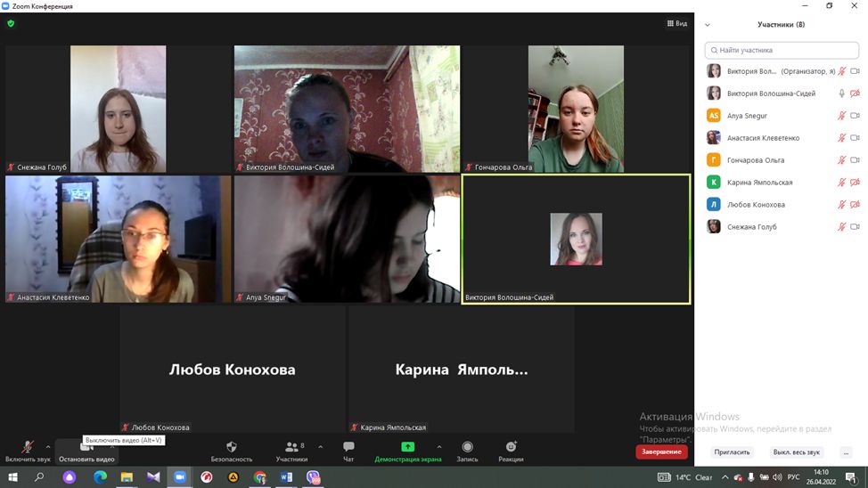The height and width of the screenshot is (488, 868).
Task: Click the Выкл. весь звук button
Action: (x=796, y=452)
